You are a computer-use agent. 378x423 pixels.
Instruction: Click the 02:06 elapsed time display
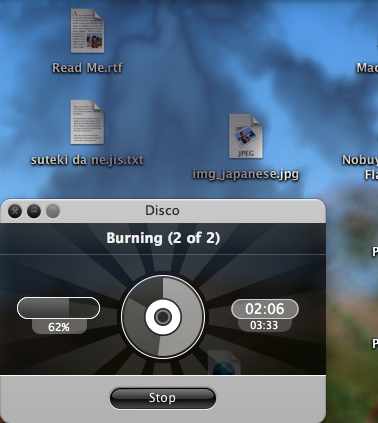(265, 309)
